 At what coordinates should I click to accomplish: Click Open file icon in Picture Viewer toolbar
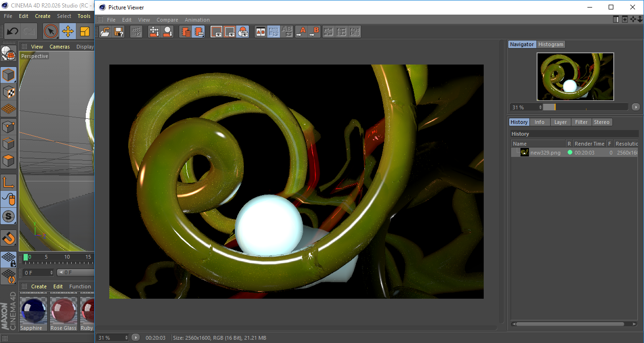pos(105,32)
